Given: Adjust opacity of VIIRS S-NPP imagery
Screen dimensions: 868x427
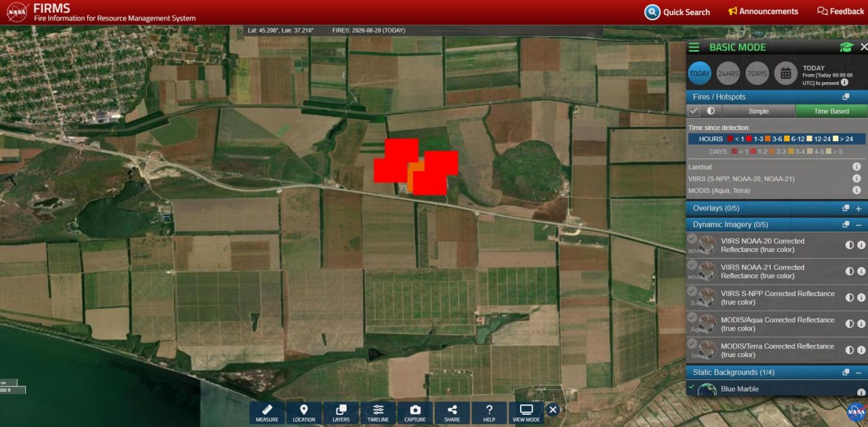Looking at the screenshot, I should click(850, 297).
